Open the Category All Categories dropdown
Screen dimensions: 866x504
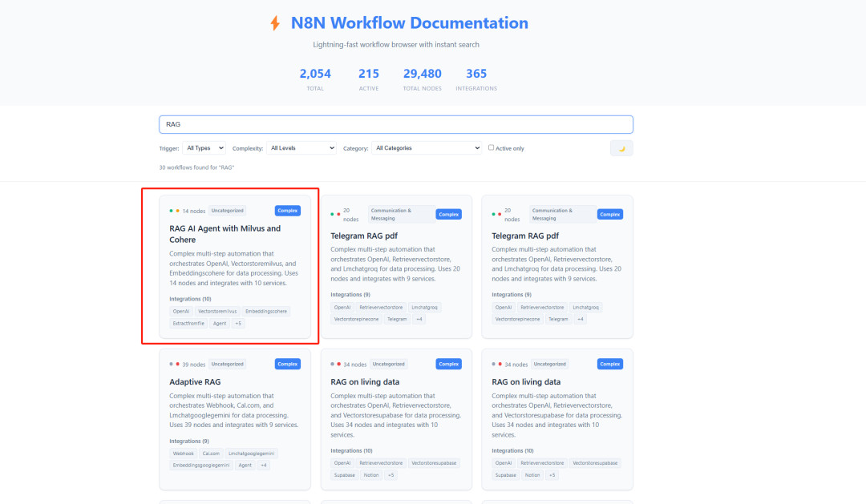tap(427, 148)
